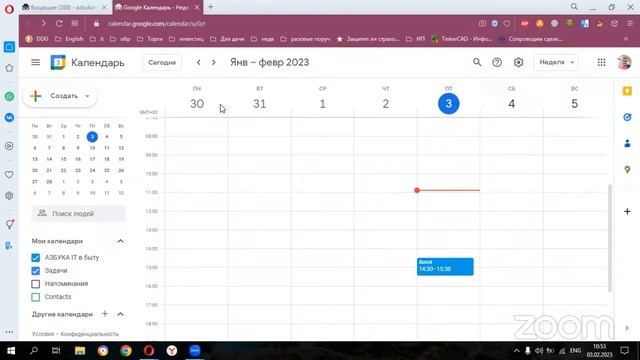Viewport: 640px width, 360px height.
Task: Open the Создать dropdown arrow
Action: [87, 96]
